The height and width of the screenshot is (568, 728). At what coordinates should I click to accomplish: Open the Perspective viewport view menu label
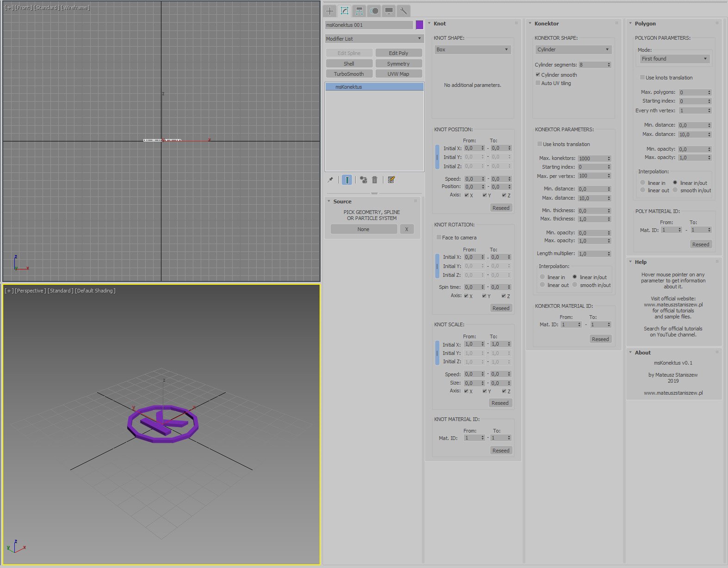click(x=31, y=291)
